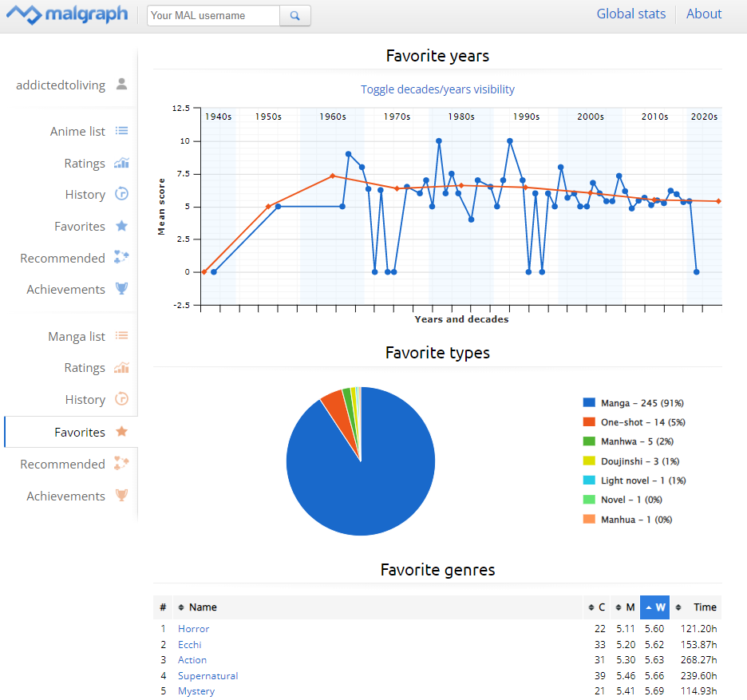The image size is (747, 700).
Task: Focus the MAL username input field
Action: point(213,15)
